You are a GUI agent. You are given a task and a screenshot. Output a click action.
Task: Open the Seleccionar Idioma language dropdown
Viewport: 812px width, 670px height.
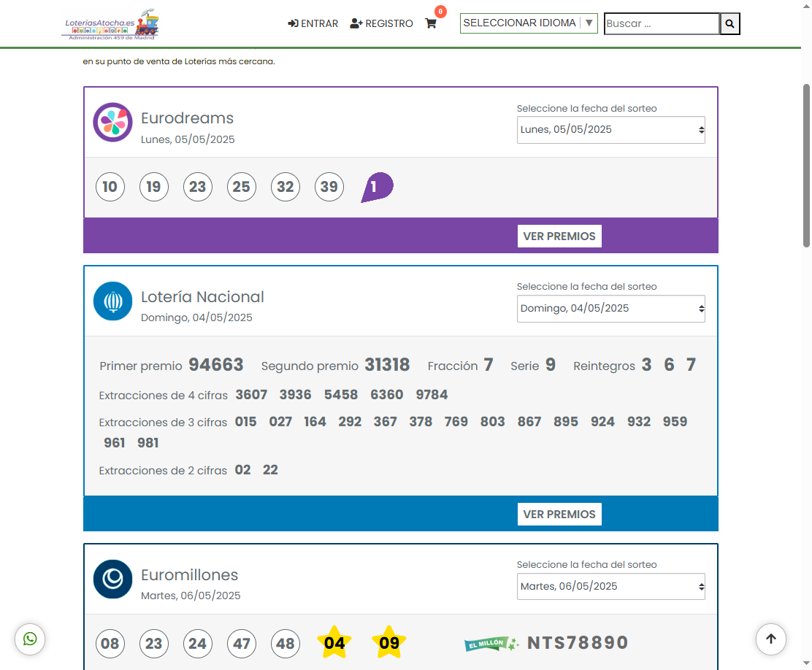coord(529,23)
